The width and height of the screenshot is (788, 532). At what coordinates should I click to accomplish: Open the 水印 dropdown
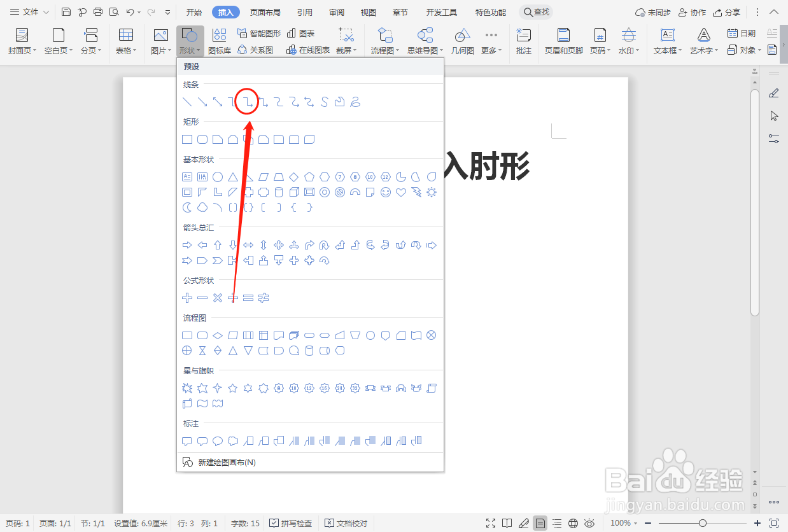click(629, 50)
